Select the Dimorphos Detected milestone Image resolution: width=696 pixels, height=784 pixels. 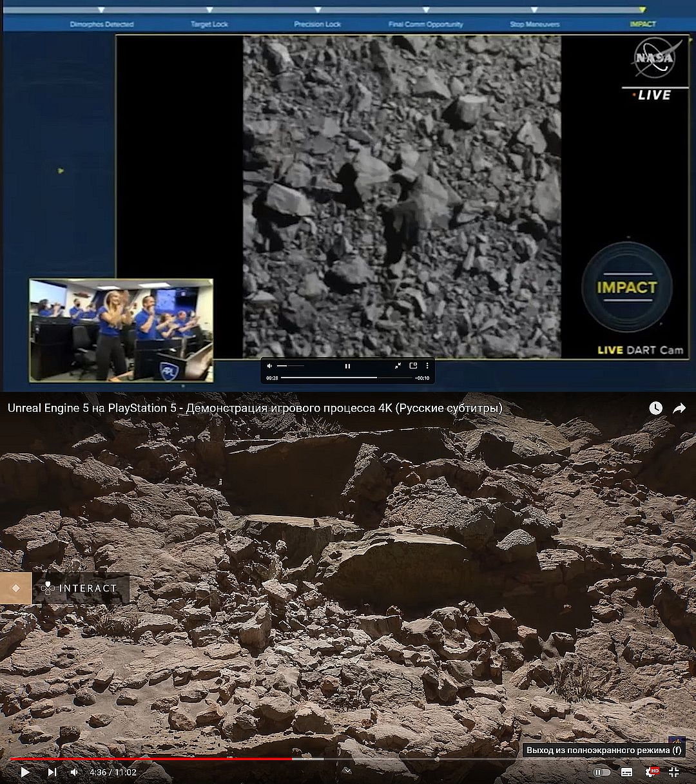(101, 24)
